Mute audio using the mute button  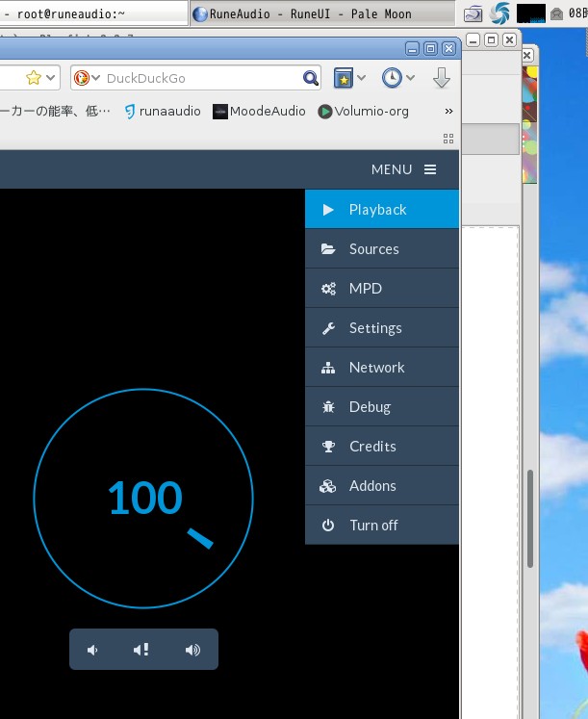coord(141,650)
